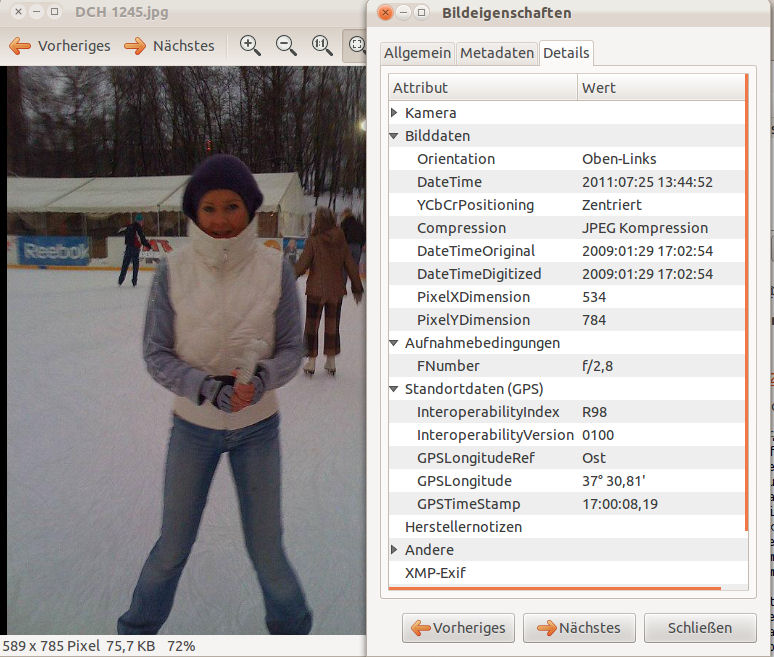The width and height of the screenshot is (774, 657).
Task: Select the InteroperabilityVersion row
Action: (567, 435)
